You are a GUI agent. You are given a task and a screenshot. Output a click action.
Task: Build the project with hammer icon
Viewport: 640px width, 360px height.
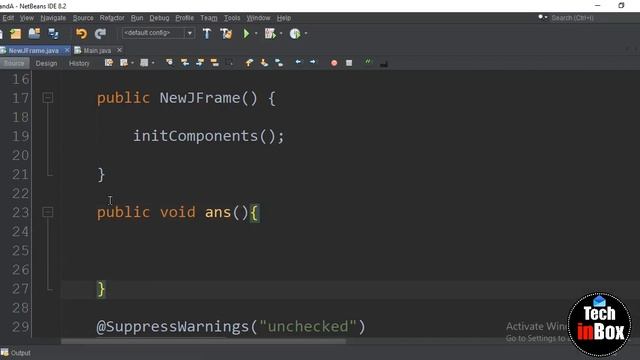coord(207,33)
